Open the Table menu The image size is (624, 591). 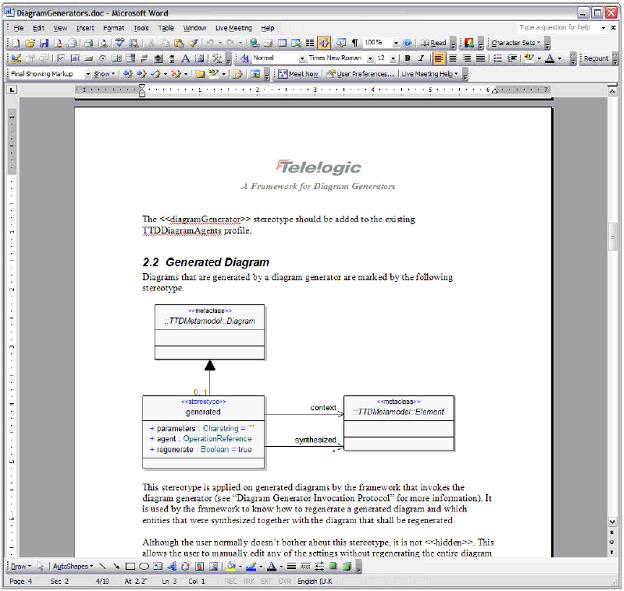pyautogui.click(x=166, y=28)
